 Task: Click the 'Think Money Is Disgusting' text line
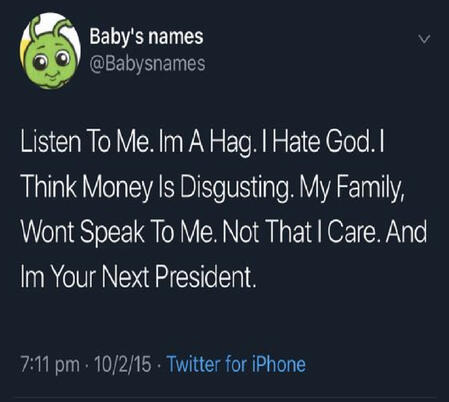tap(214, 186)
